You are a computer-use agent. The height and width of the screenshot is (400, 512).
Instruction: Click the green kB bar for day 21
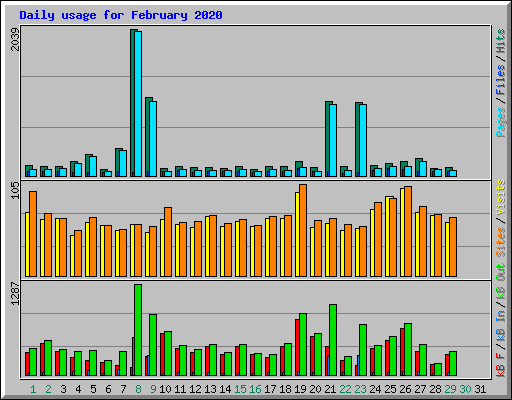click(x=333, y=340)
